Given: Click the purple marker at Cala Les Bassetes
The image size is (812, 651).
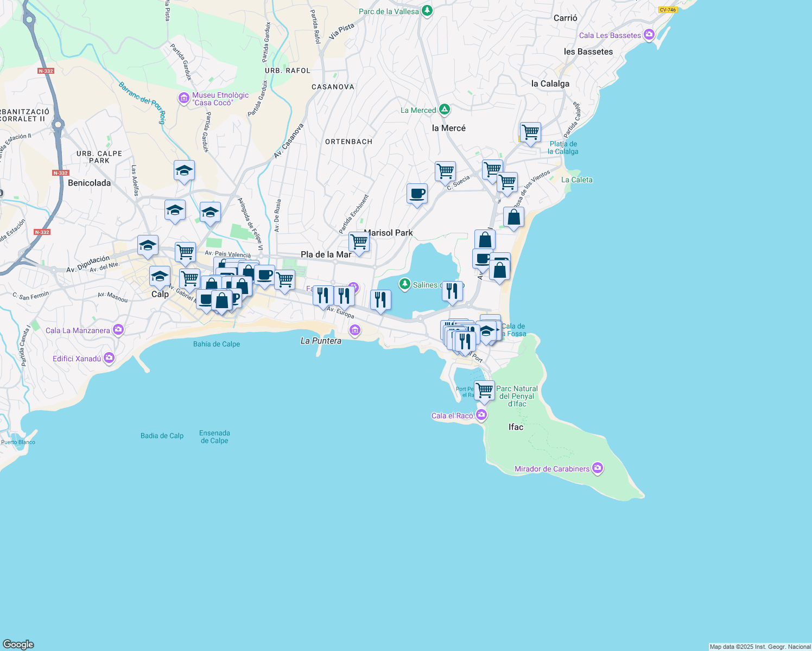Looking at the screenshot, I should coord(649,34).
